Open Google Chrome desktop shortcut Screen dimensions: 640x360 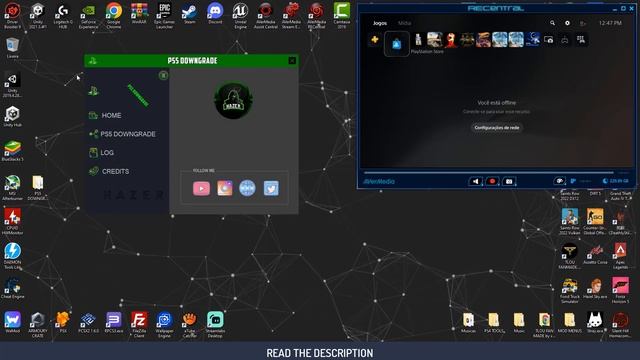pos(114,16)
